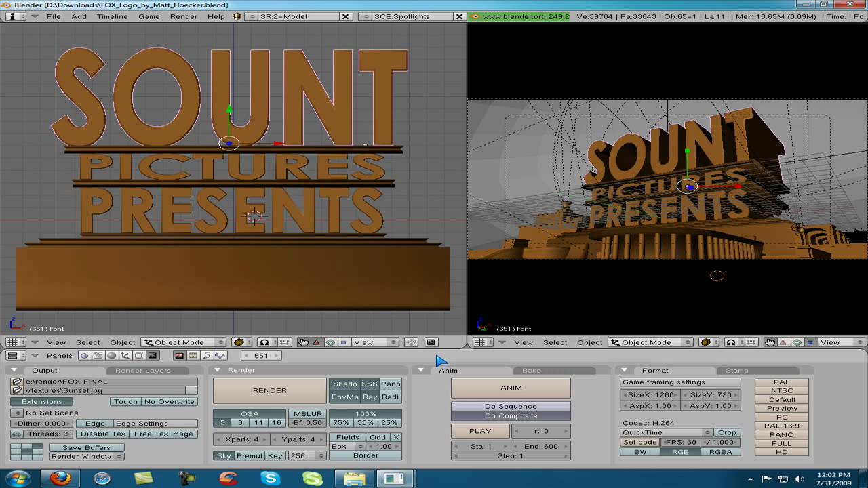Select OSA level 8
868x488 pixels.
click(x=240, y=422)
